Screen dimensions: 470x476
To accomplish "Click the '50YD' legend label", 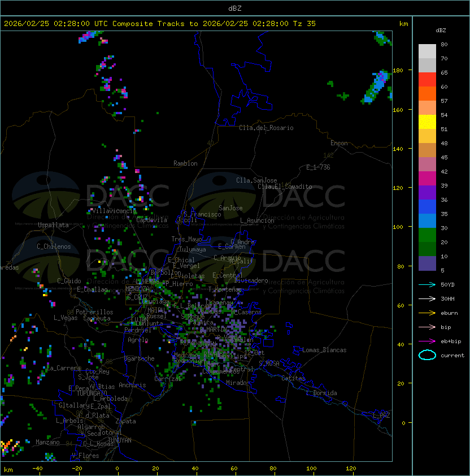I will coord(447,284).
